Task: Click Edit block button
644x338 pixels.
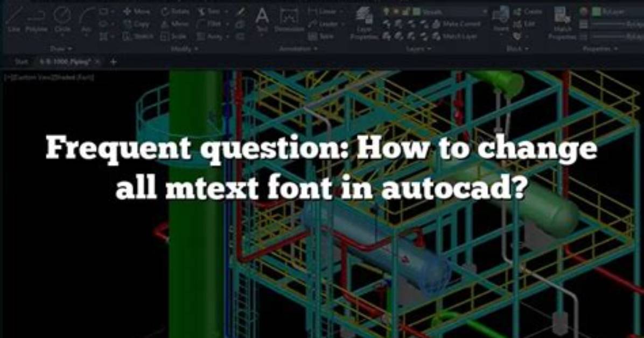Action: coord(525,24)
